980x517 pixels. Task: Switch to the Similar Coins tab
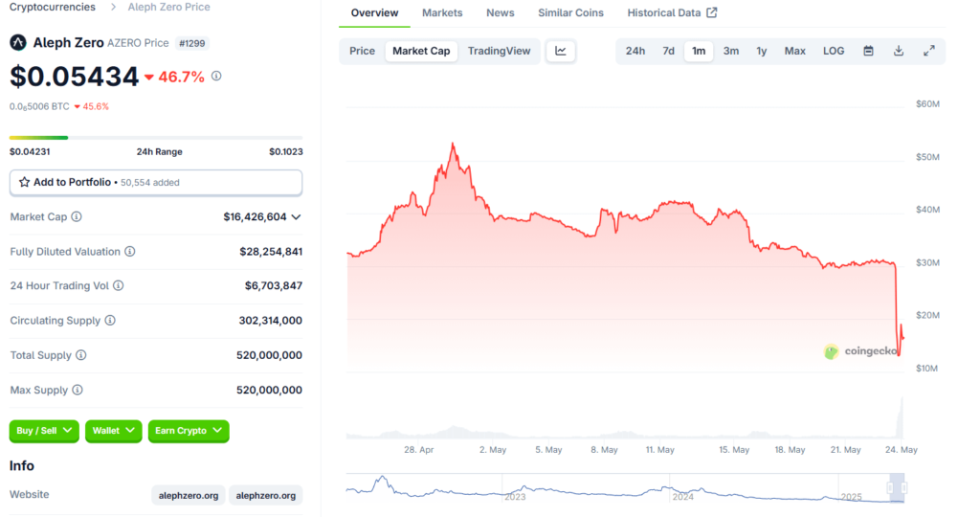pyautogui.click(x=570, y=12)
